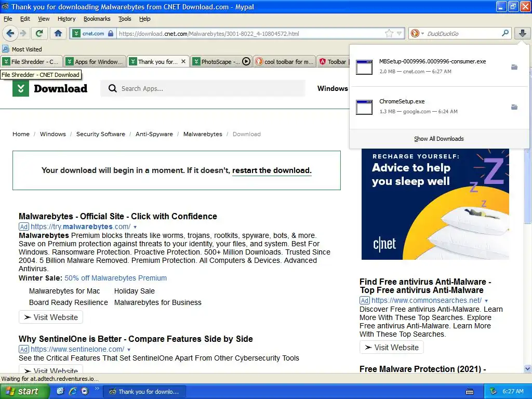Click Show All Downloads

[x=438, y=139]
